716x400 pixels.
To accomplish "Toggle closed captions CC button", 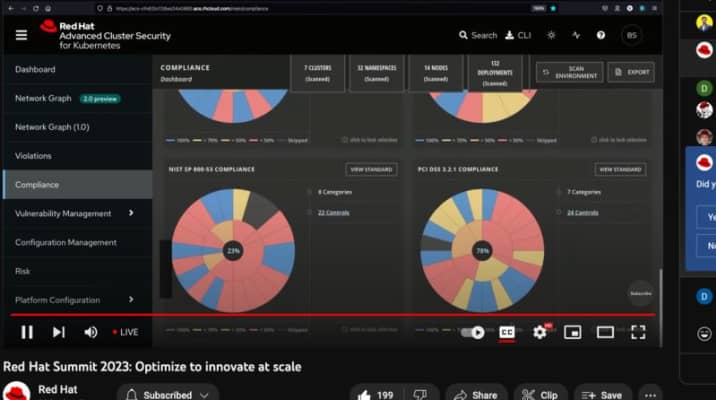I will click(x=507, y=332).
